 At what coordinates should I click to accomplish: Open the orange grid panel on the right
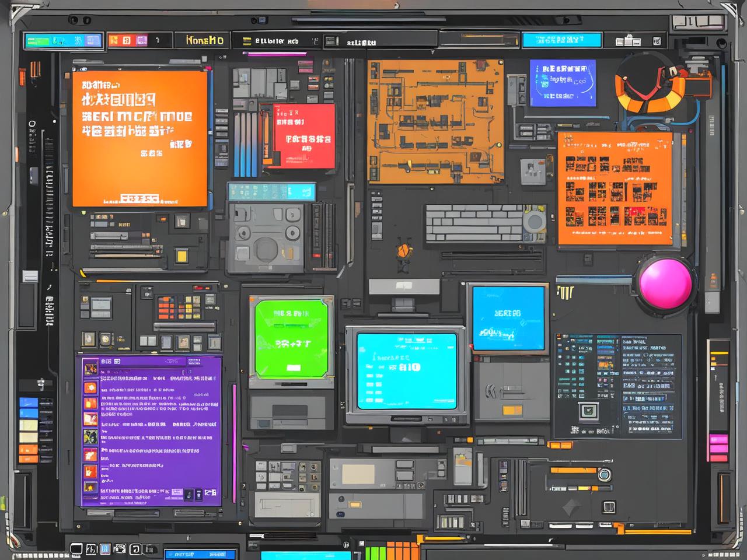(615, 188)
